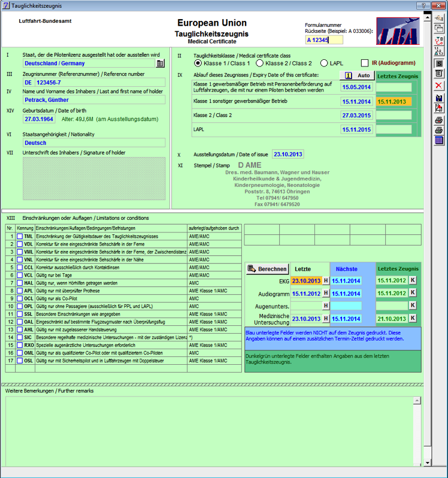Click the country code field DE

point(28,83)
